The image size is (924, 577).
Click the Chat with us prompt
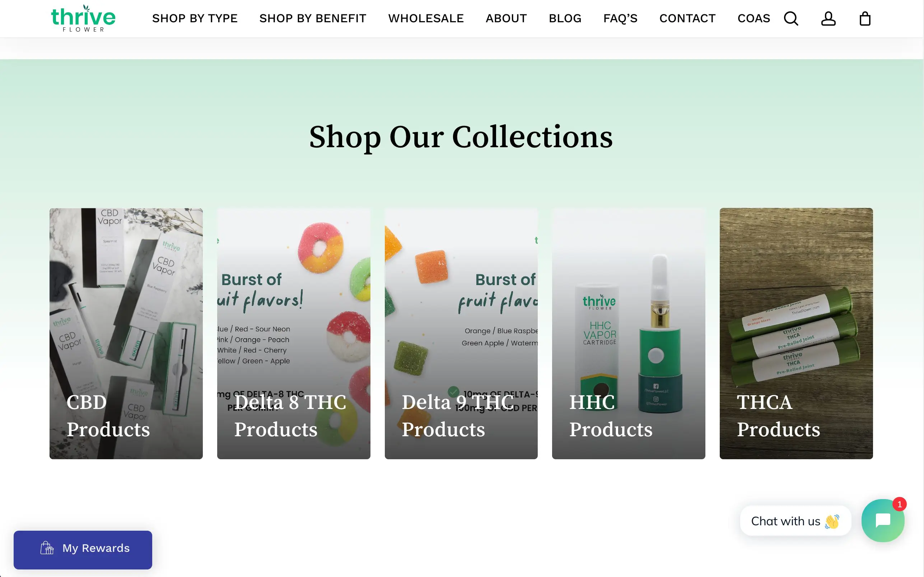(x=796, y=521)
